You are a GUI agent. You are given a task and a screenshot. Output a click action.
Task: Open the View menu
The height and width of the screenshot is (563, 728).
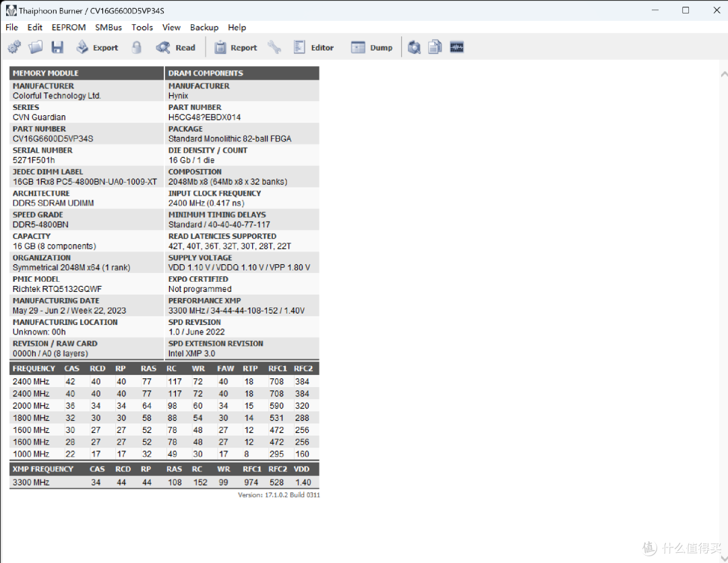tap(171, 28)
